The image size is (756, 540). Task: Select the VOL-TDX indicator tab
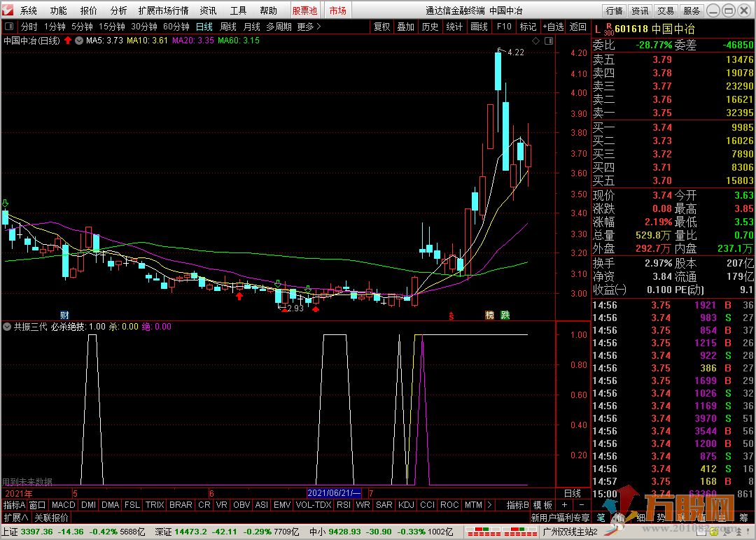click(314, 505)
